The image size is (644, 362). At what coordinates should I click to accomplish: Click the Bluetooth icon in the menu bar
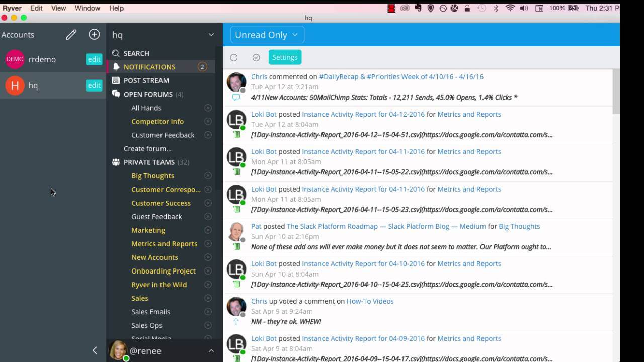click(x=496, y=8)
